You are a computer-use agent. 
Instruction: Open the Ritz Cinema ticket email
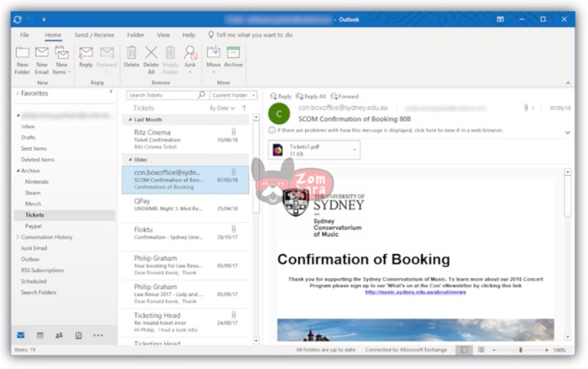[x=185, y=139]
